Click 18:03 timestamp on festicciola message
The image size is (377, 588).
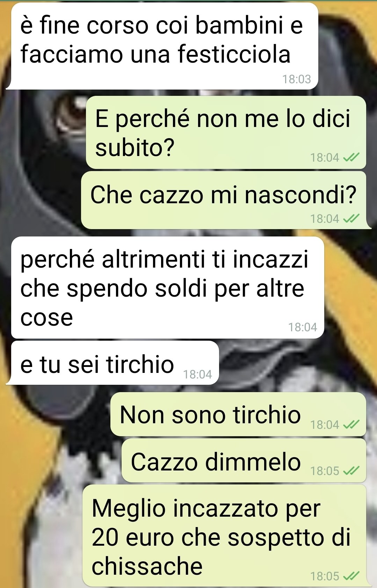[297, 79]
